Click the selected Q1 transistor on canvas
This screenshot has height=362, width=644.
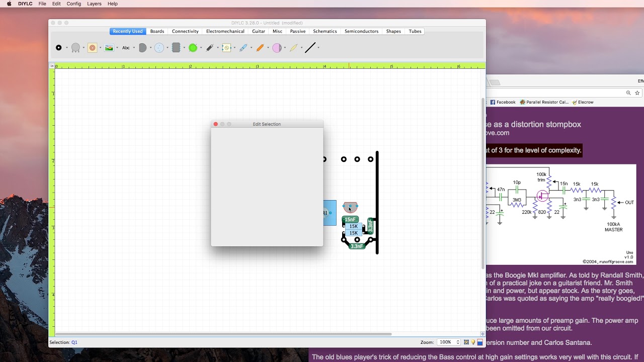tap(350, 207)
